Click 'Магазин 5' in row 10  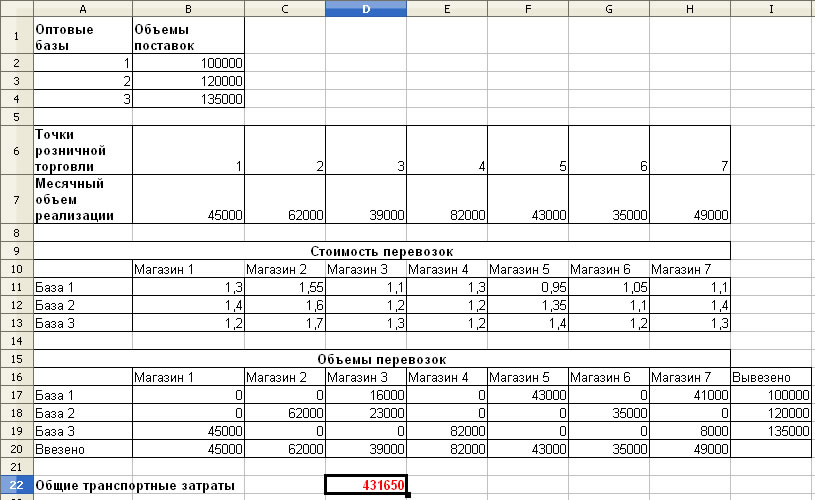click(x=528, y=269)
